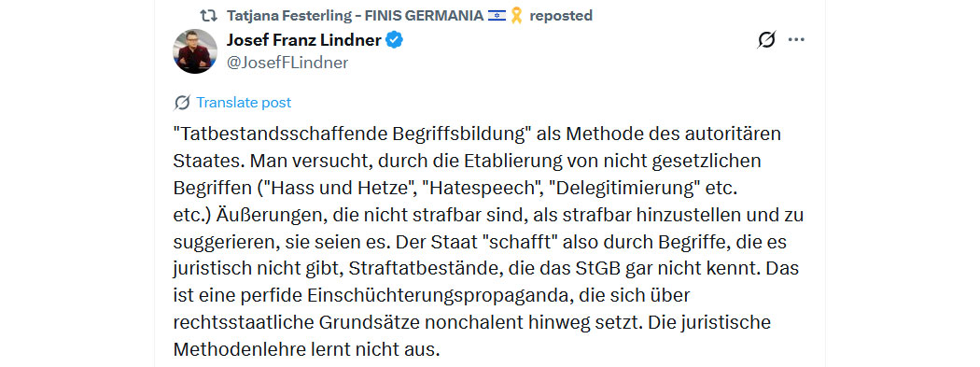Click the "reposted" label text
This screenshot has width=980, height=367.
point(561,15)
